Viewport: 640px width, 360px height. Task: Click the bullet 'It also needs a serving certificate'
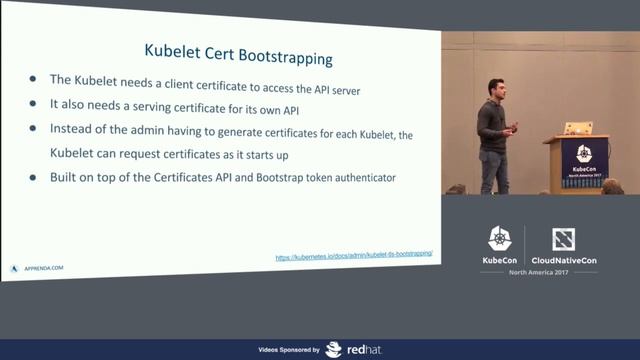pyautogui.click(x=174, y=107)
